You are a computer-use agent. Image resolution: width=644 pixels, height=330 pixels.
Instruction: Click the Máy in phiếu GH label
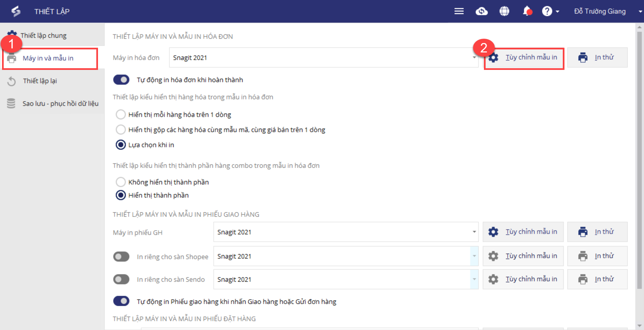coord(138,233)
